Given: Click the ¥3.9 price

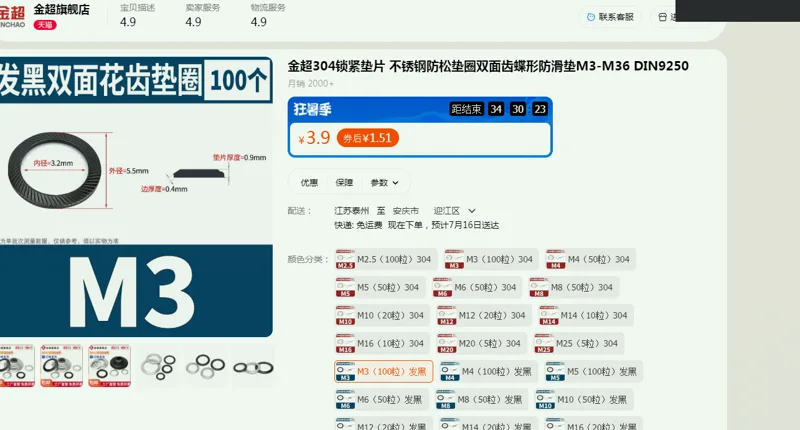Looking at the screenshot, I should click(x=314, y=138).
